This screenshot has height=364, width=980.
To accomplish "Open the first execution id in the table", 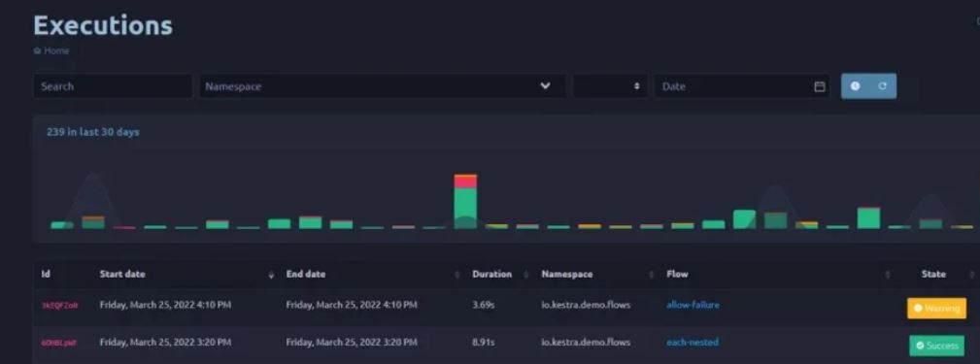I will (x=59, y=306).
